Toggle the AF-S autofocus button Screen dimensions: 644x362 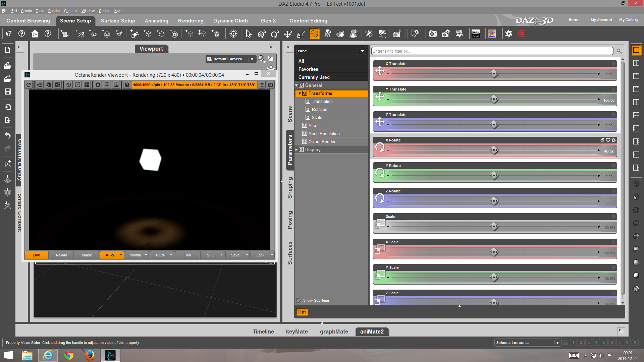110,255
